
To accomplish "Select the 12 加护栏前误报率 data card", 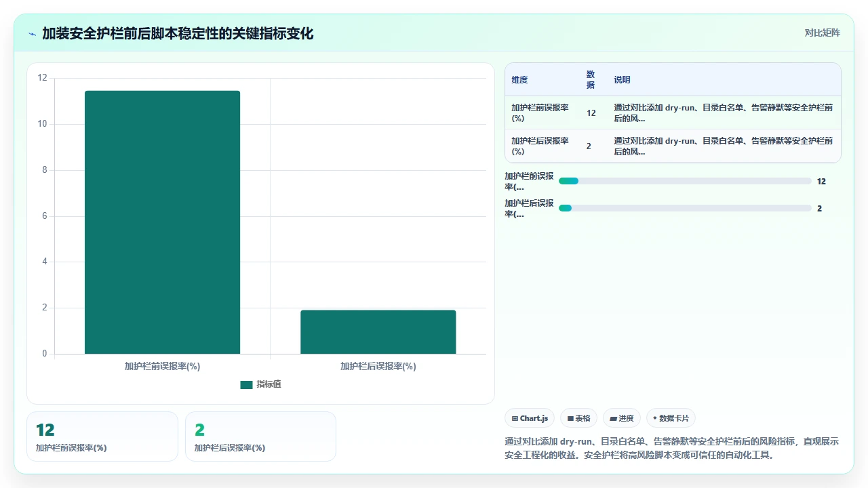I will coord(102,436).
